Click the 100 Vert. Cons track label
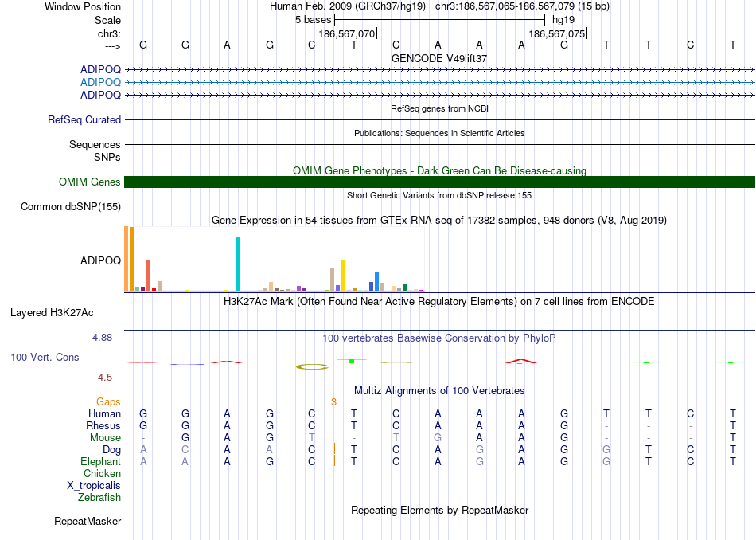This screenshot has width=756, height=540. coord(45,357)
